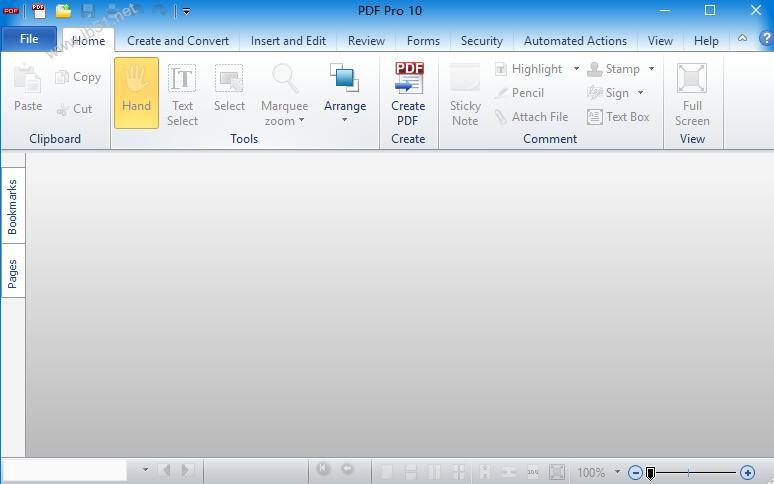Click the new PDF quick access icon
774x484 pixels.
pyautogui.click(x=39, y=10)
